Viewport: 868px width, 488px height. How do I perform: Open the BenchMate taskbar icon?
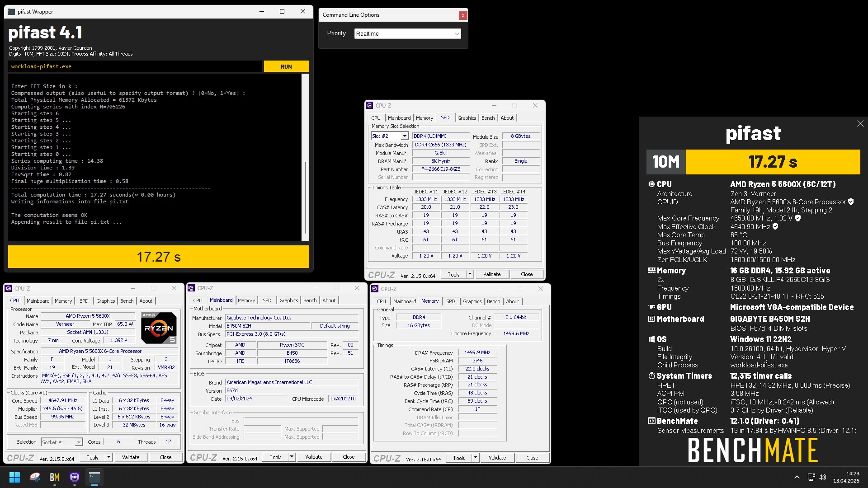[x=55, y=477]
